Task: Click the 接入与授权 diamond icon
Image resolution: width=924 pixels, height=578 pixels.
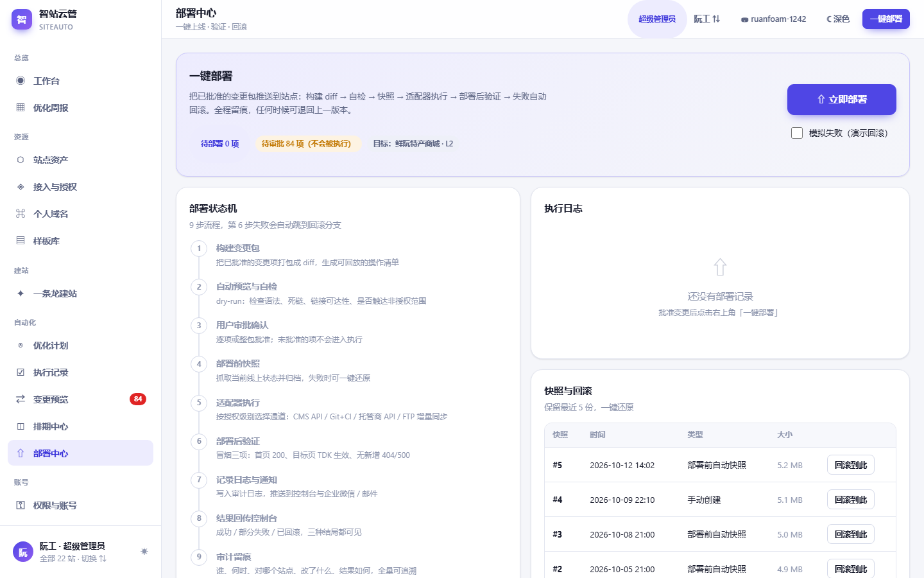Action: coord(21,187)
